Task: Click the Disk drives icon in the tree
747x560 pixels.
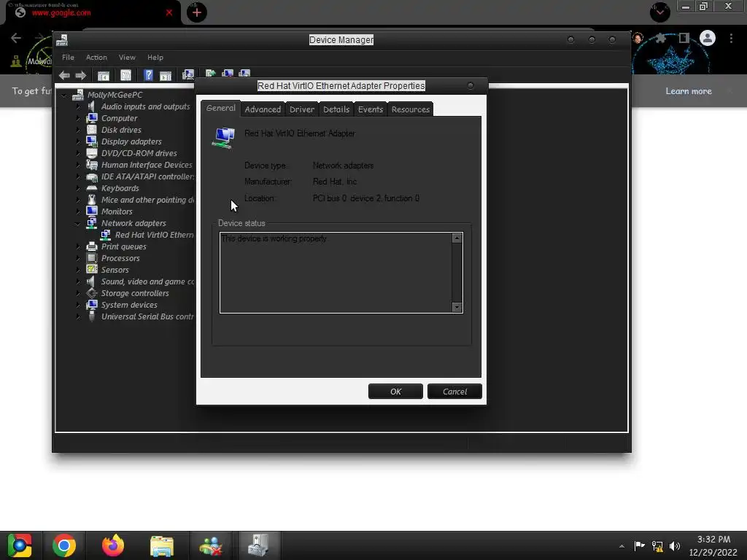Action: click(x=91, y=130)
